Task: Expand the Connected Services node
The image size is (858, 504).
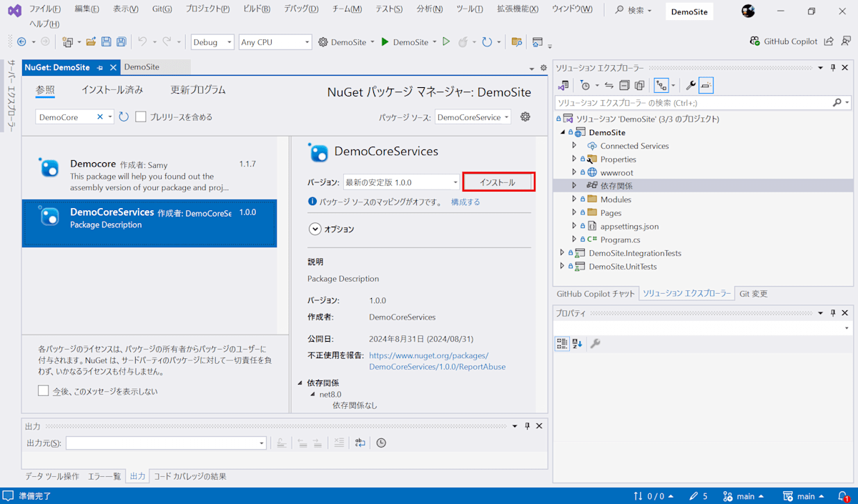Action: [x=573, y=146]
